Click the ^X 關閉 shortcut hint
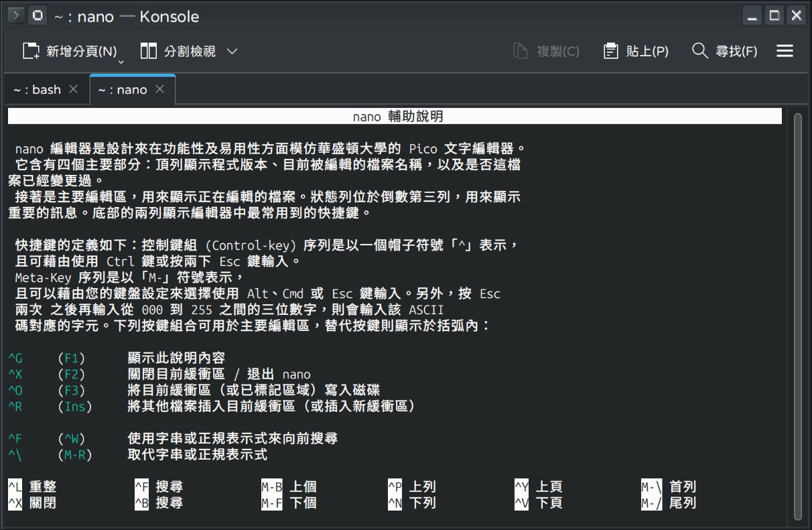Image resolution: width=812 pixels, height=530 pixels. pyautogui.click(x=32, y=503)
